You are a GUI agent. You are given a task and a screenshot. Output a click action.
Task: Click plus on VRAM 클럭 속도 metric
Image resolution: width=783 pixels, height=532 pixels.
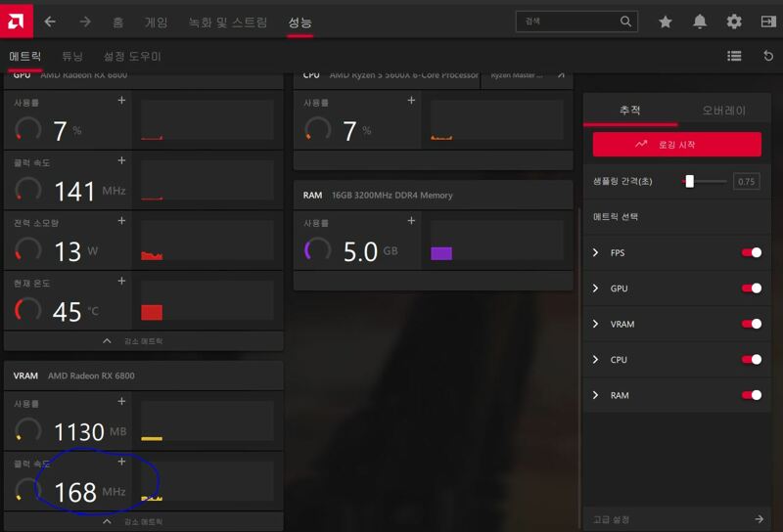click(121, 462)
